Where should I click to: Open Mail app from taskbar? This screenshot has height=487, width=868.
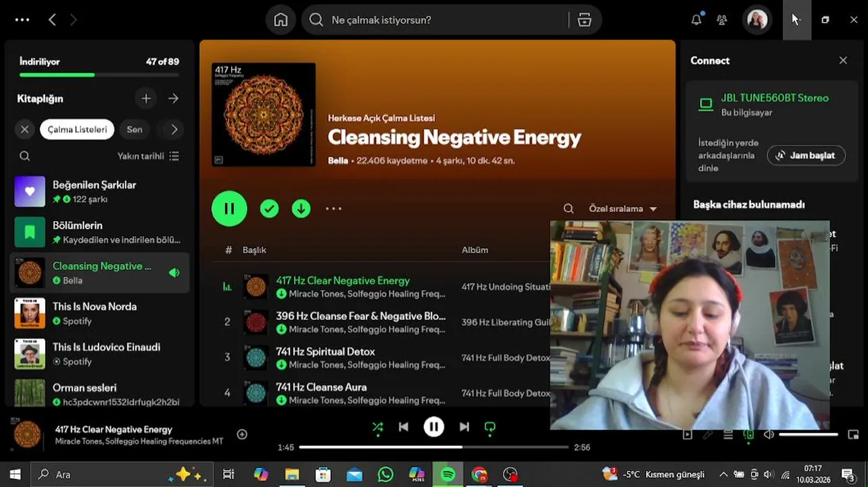click(x=354, y=475)
